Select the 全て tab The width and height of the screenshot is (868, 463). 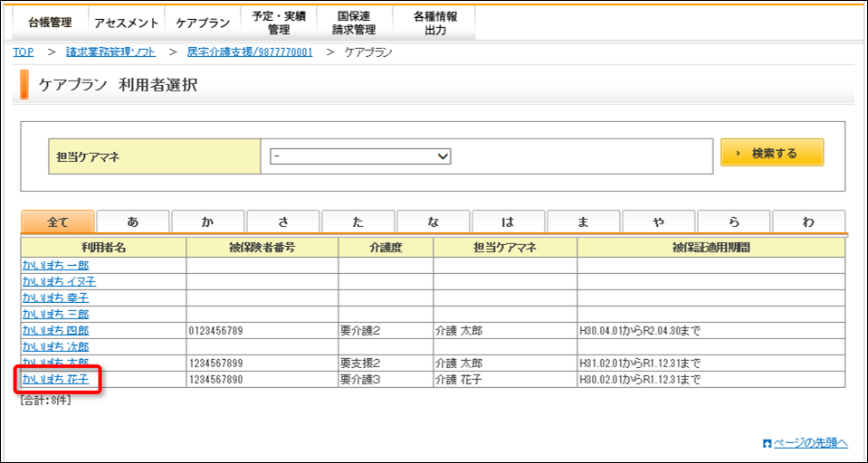pyautogui.click(x=58, y=222)
